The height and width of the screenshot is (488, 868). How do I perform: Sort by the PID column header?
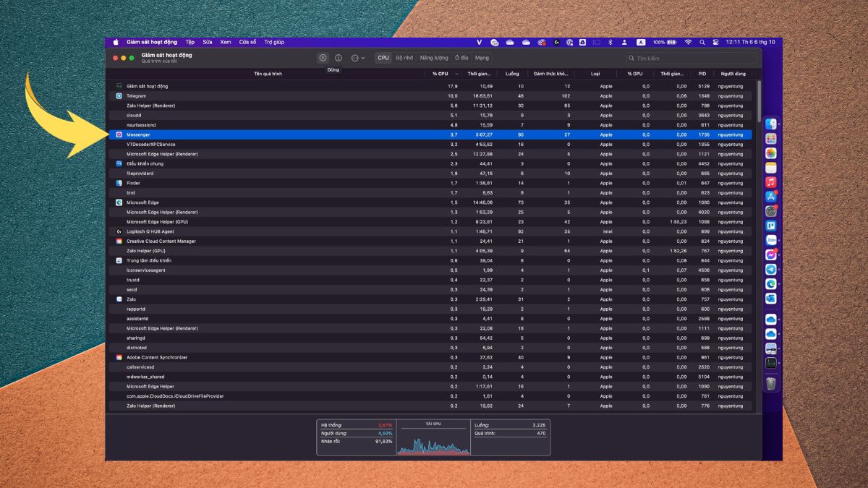[702, 74]
